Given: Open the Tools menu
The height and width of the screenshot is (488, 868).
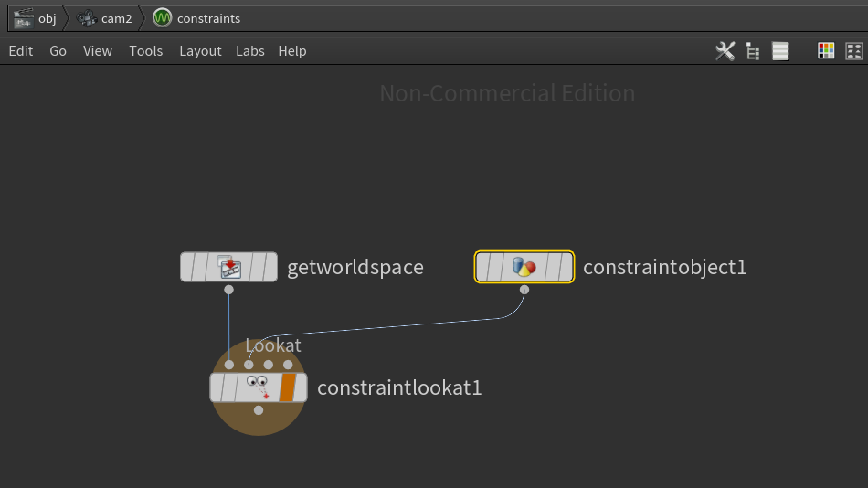Looking at the screenshot, I should pos(145,51).
